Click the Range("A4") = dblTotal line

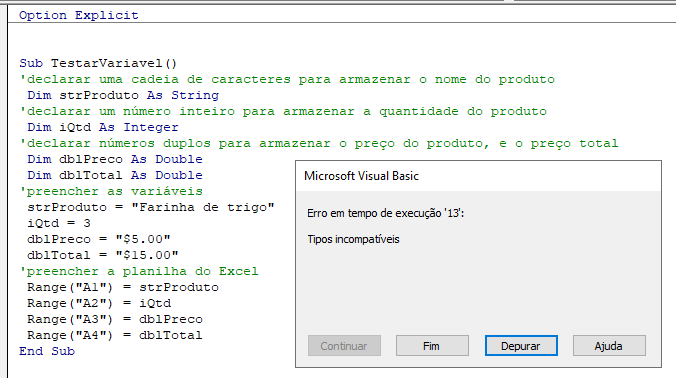tap(115, 335)
